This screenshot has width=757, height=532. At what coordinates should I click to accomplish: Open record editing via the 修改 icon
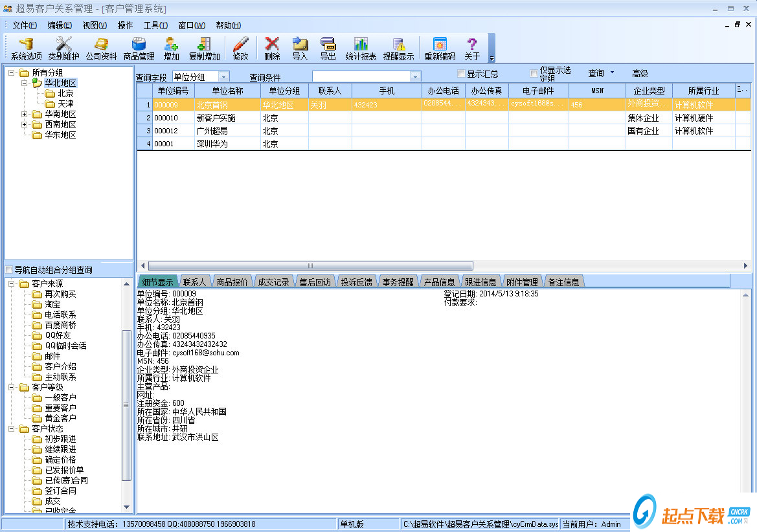[x=240, y=47]
